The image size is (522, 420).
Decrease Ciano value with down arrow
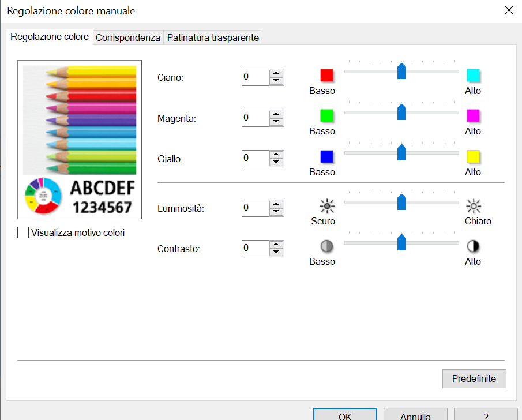276,81
